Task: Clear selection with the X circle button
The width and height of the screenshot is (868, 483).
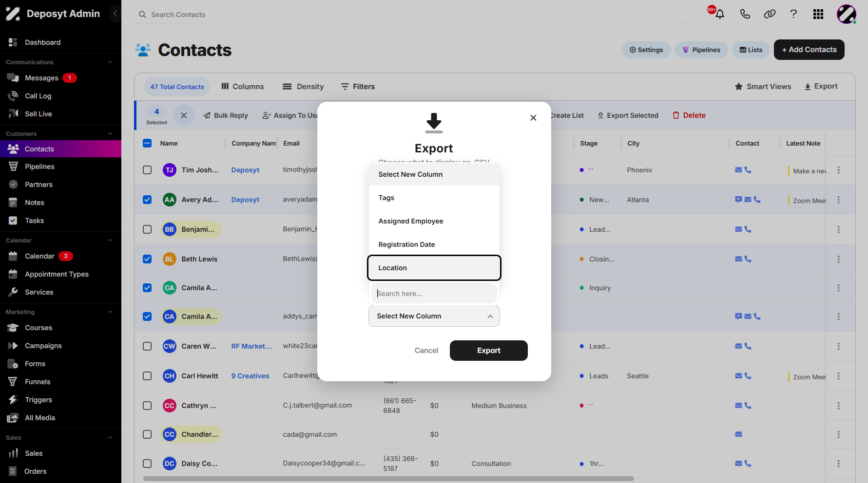Action: [184, 115]
